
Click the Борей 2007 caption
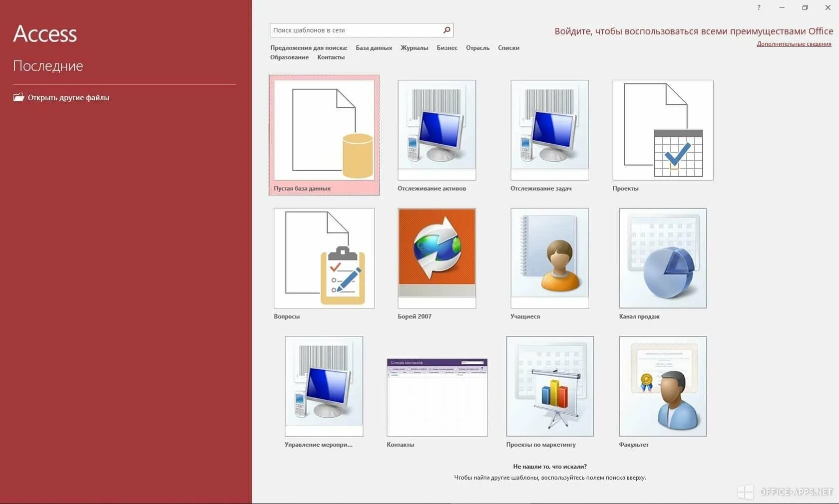[x=415, y=316]
